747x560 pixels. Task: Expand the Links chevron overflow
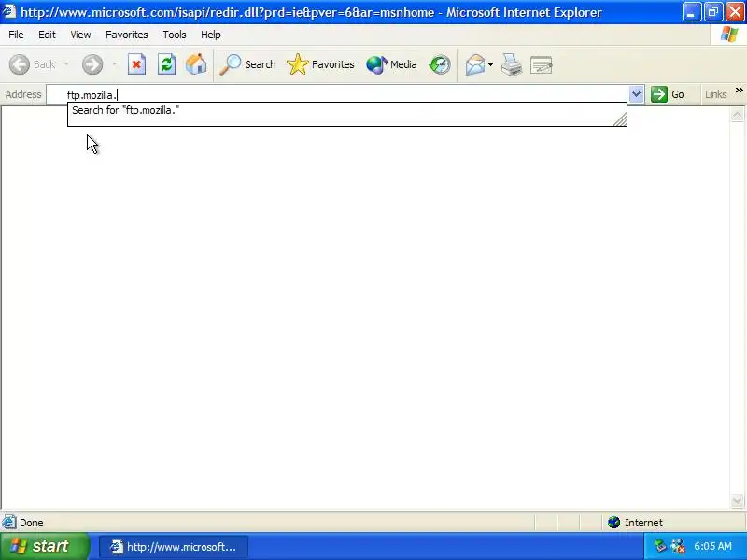740,91
